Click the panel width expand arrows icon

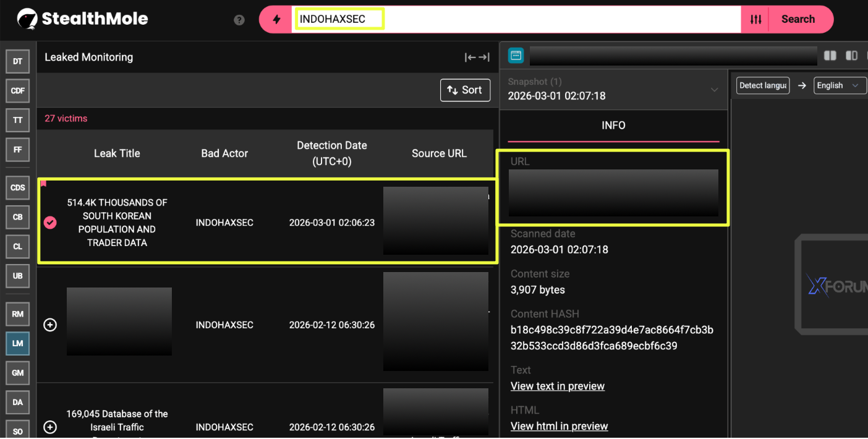[x=477, y=58]
